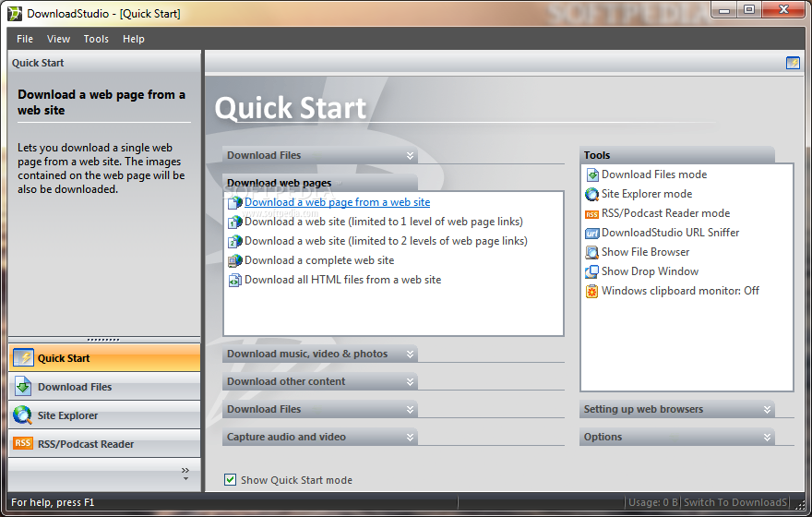Open Download Files mode from Tools

654,174
